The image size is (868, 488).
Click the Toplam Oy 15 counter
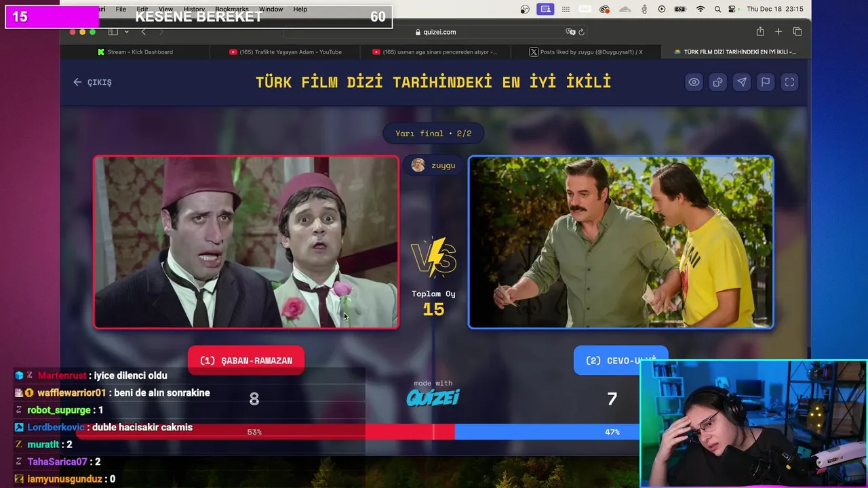tap(433, 304)
